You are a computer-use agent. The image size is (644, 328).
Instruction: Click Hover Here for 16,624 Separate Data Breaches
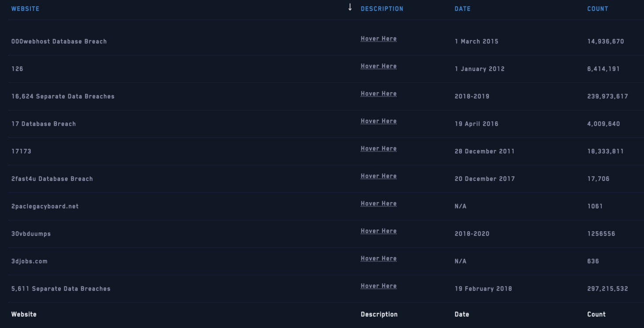point(378,94)
